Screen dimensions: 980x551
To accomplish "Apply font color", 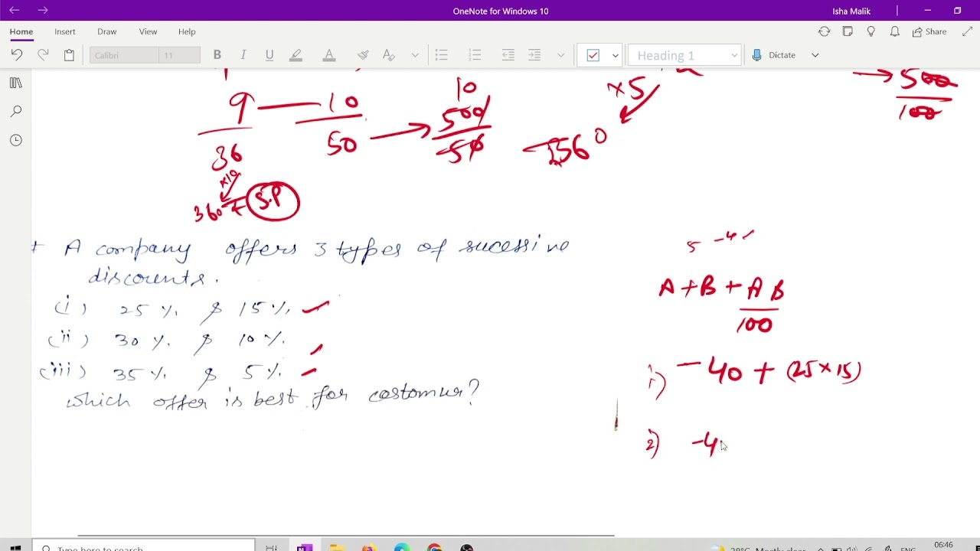I will [329, 55].
